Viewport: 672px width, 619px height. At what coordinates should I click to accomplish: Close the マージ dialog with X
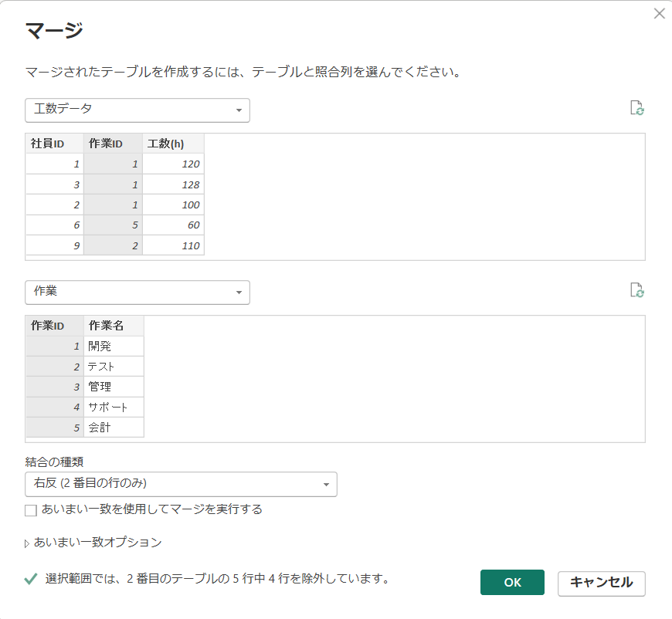[659, 13]
